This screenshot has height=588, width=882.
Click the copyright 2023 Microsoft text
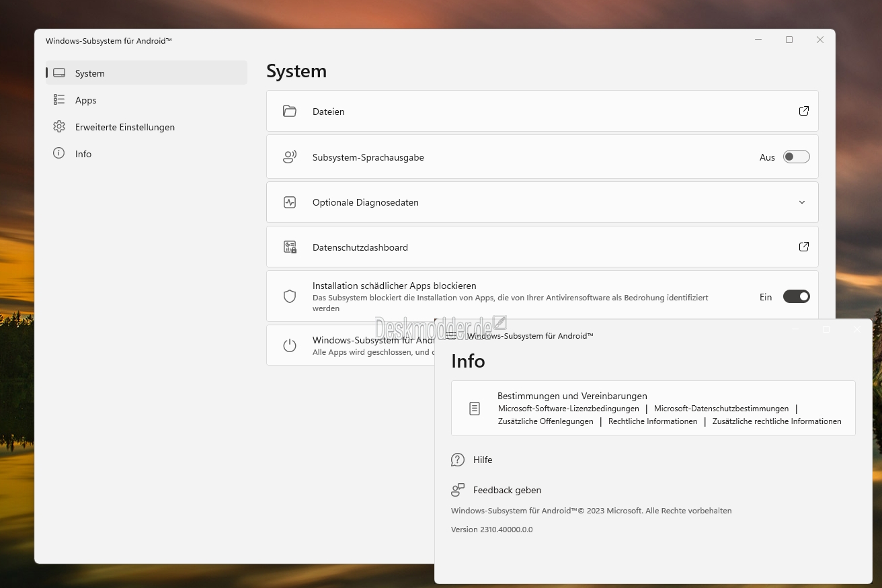592,511
